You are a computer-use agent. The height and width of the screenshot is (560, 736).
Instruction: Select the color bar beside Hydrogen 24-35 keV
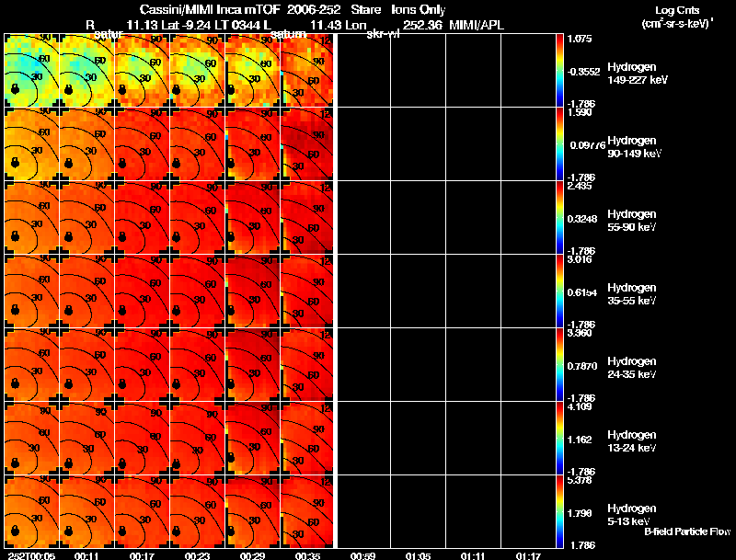pyautogui.click(x=559, y=365)
